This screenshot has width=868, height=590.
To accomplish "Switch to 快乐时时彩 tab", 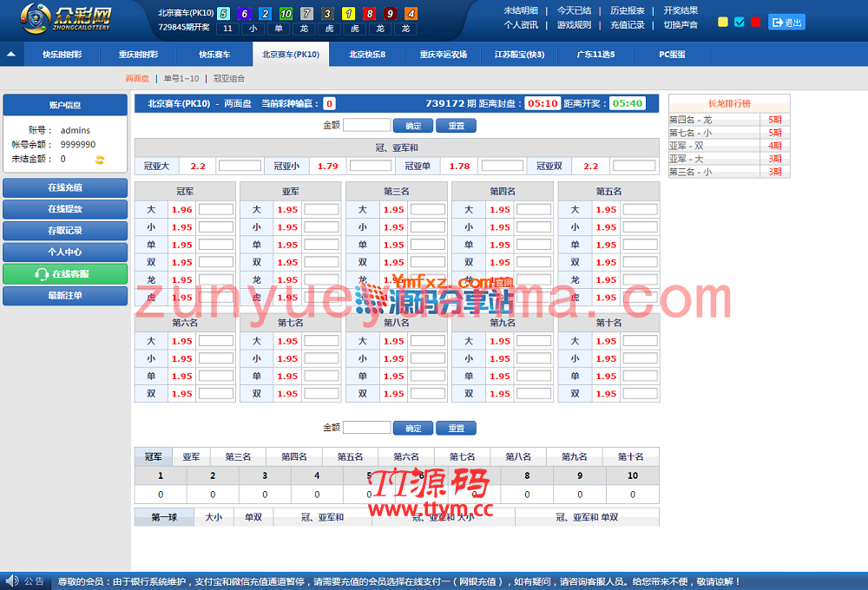I will (x=62, y=55).
